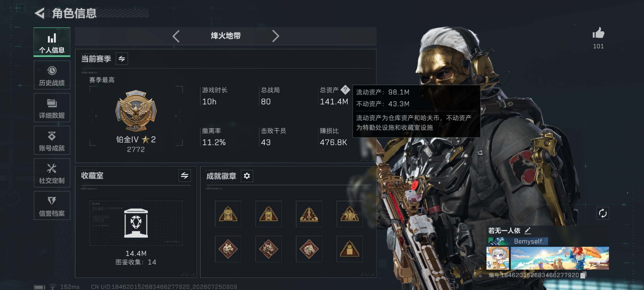Toggle the 收藏室 switch icon
The width and height of the screenshot is (644, 290).
[184, 175]
